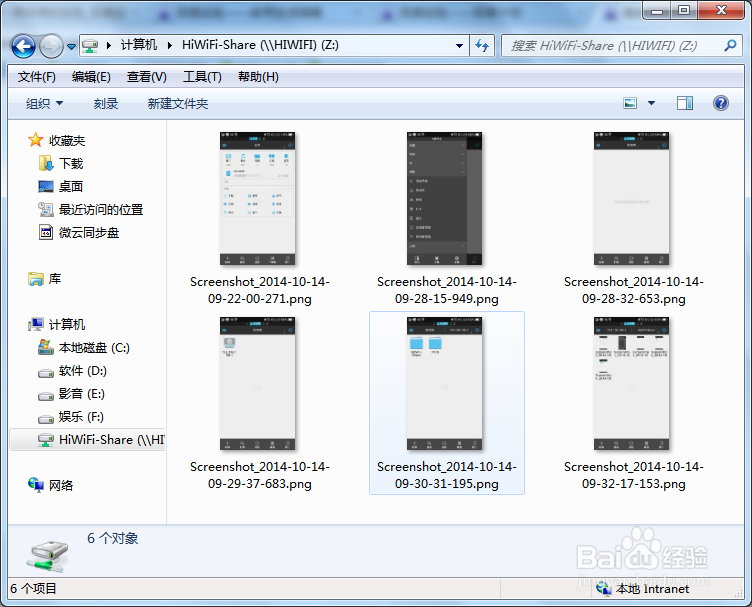Open 桌面 in favorites
Image resolution: width=752 pixels, height=607 pixels.
pos(71,187)
